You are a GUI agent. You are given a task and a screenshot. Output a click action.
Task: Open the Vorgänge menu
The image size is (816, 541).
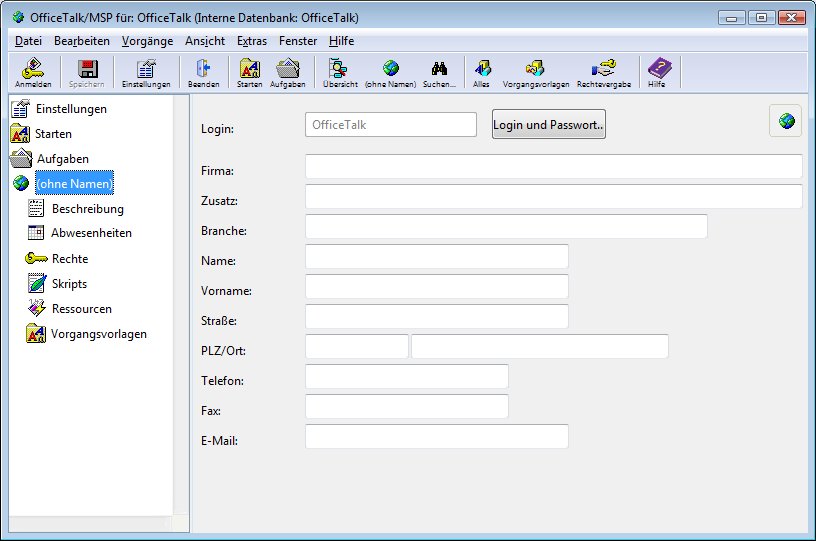(x=147, y=41)
